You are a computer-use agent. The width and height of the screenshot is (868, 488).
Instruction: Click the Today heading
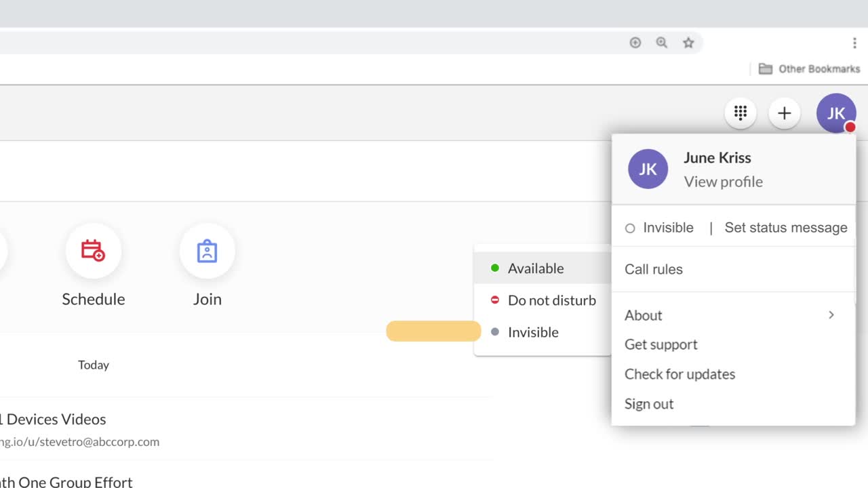tap(94, 365)
